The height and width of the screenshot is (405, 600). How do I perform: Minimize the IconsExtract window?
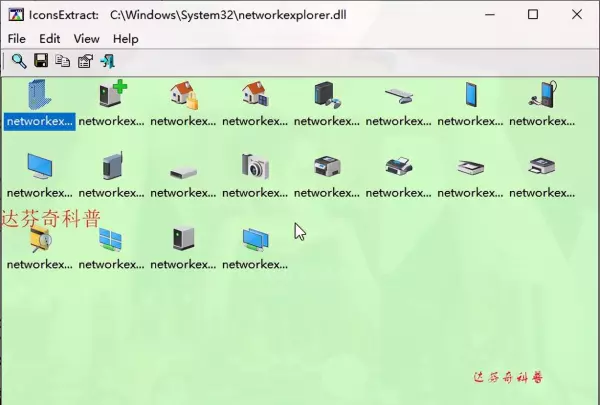[x=490, y=15]
